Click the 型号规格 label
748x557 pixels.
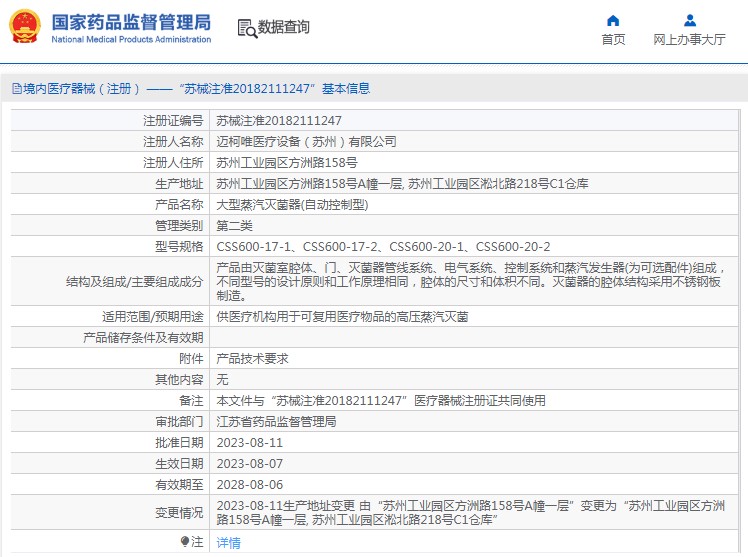click(x=179, y=247)
